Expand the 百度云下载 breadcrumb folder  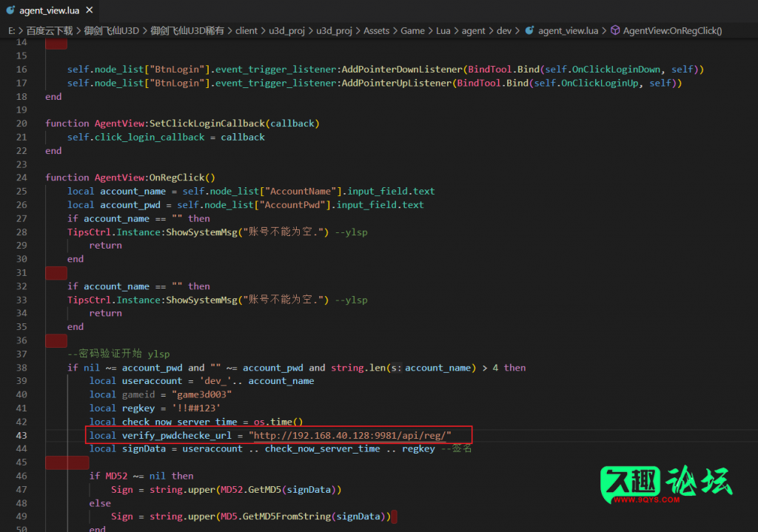coord(50,31)
